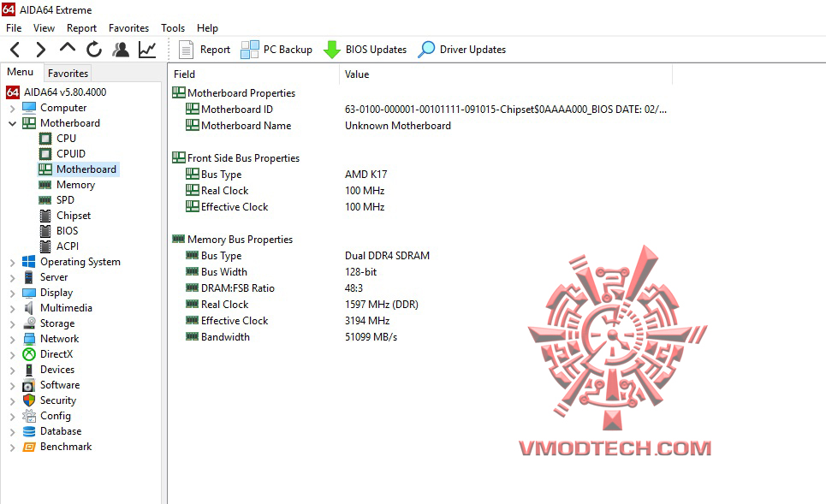
Task: Switch to the Menu tab in the left panel
Action: pyautogui.click(x=21, y=72)
